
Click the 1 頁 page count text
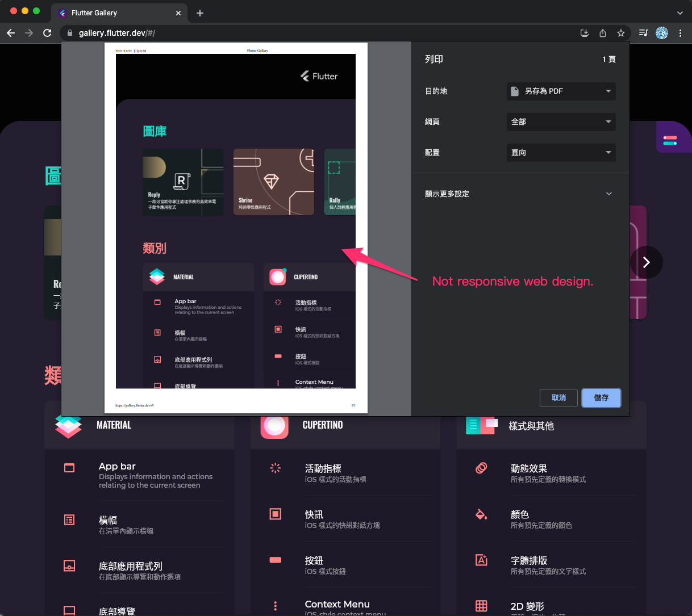609,59
